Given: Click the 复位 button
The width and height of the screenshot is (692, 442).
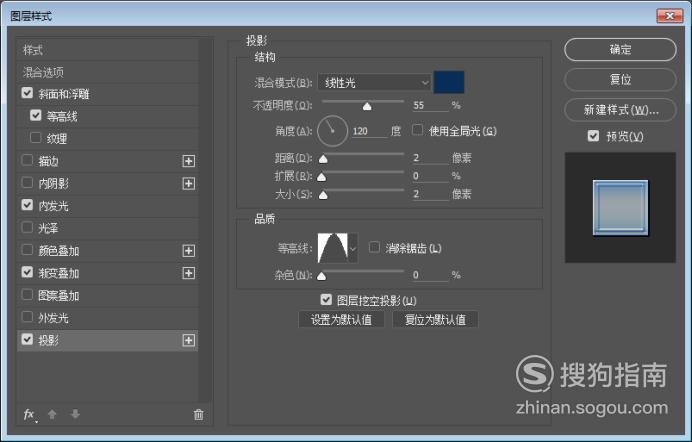Looking at the screenshot, I should pos(620,79).
